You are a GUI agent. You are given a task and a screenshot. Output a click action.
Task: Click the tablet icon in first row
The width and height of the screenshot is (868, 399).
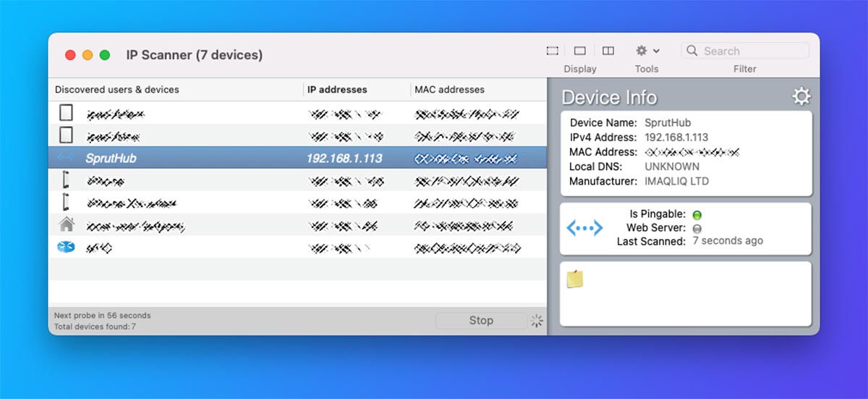pos(66,113)
